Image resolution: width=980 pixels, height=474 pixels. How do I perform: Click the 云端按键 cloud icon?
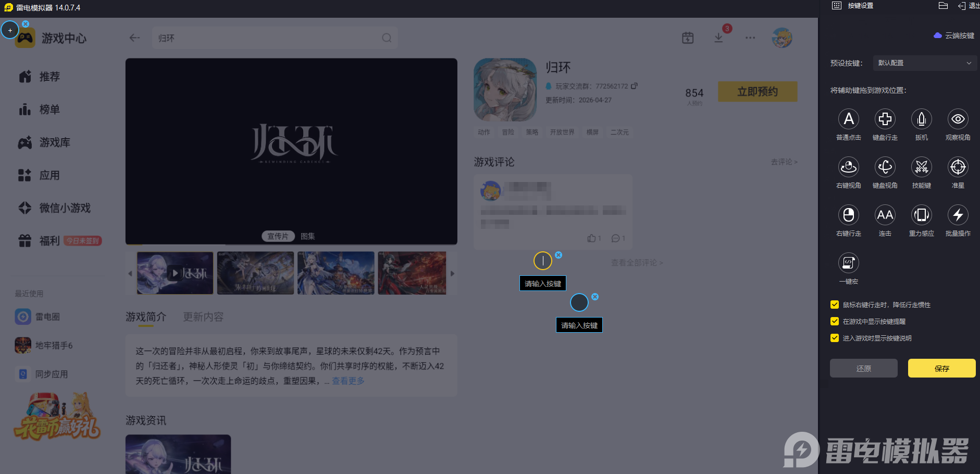coord(938,35)
